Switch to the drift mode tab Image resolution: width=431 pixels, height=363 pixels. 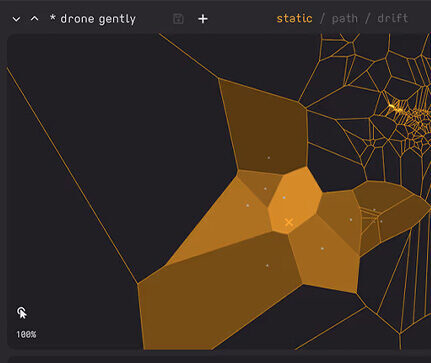click(x=392, y=18)
